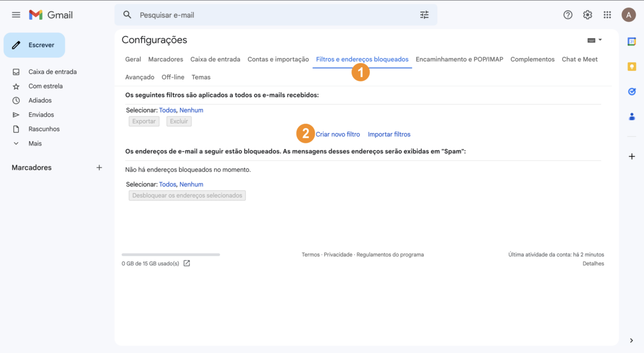Switch to Complementos tab
This screenshot has height=353, width=644.
tap(532, 60)
